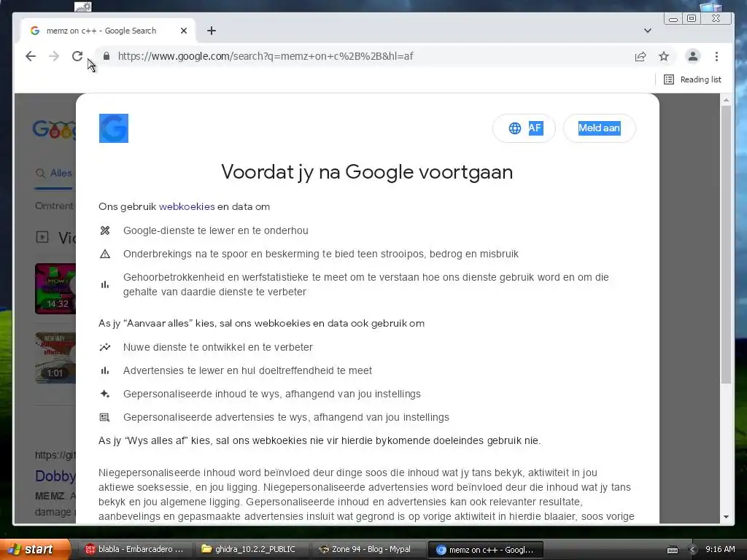The image size is (747, 560).
Task: Click the page scrollbar up arrow
Action: [x=726, y=100]
